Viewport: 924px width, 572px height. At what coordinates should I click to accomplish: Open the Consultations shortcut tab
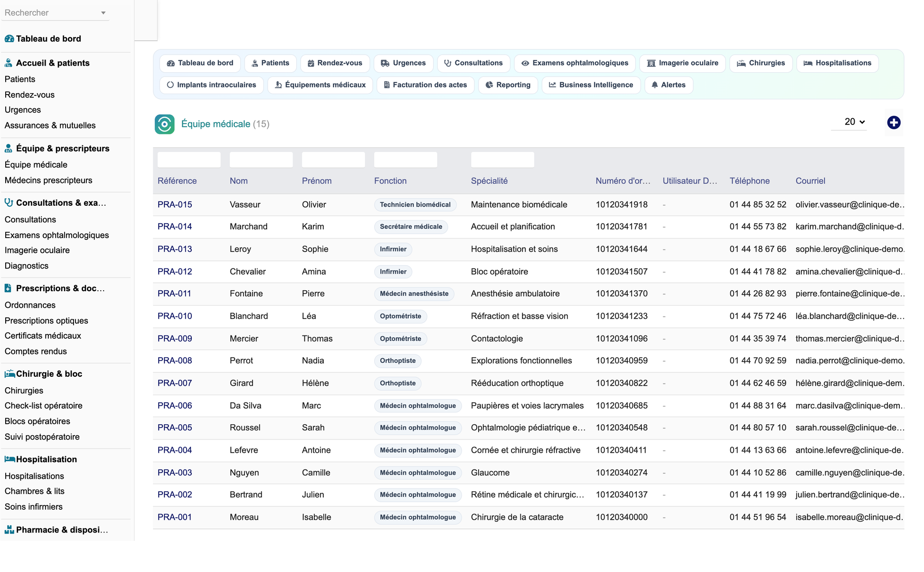coord(473,63)
